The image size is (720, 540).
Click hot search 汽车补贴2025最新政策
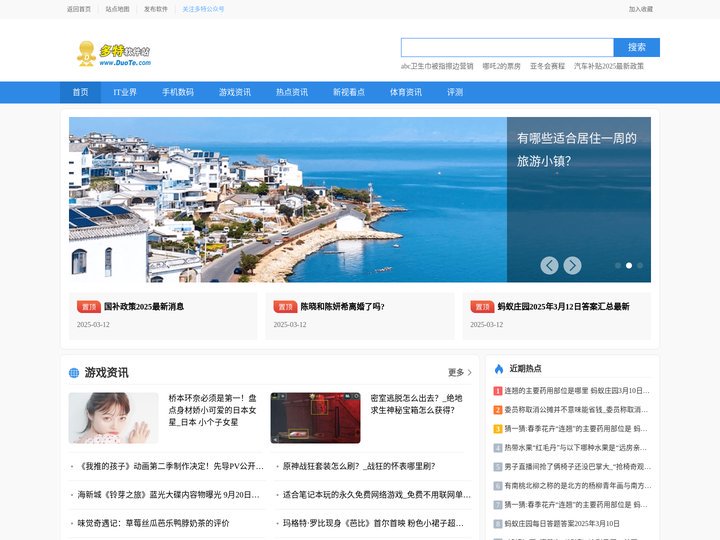[x=608, y=66]
